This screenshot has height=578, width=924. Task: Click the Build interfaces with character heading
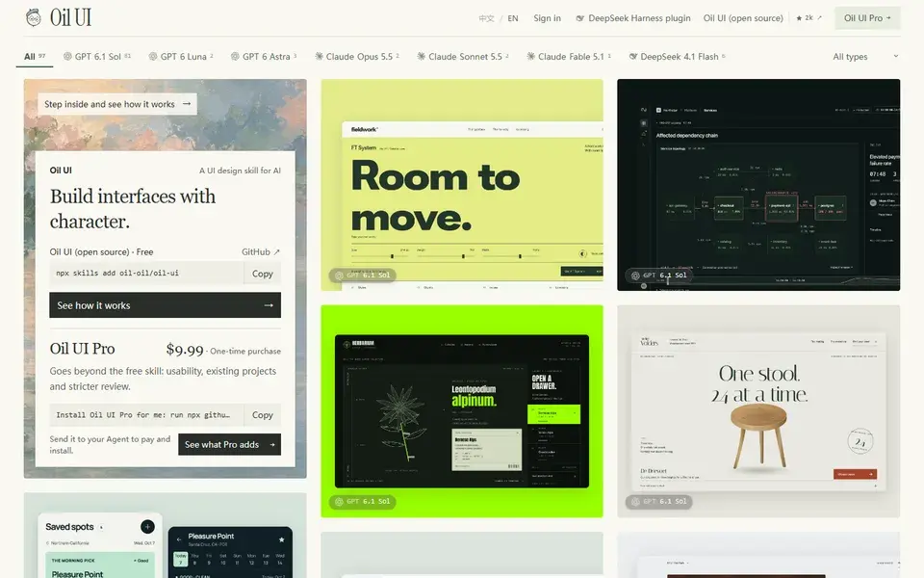tap(133, 209)
